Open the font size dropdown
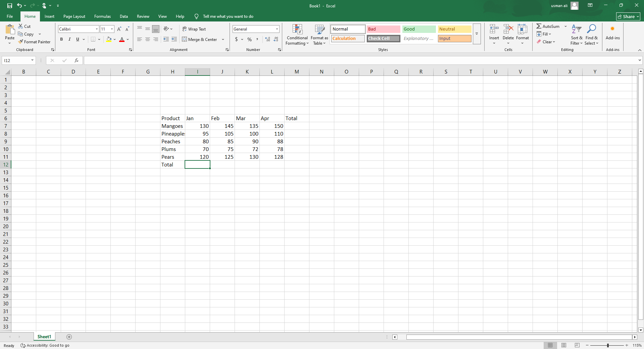 112,29
